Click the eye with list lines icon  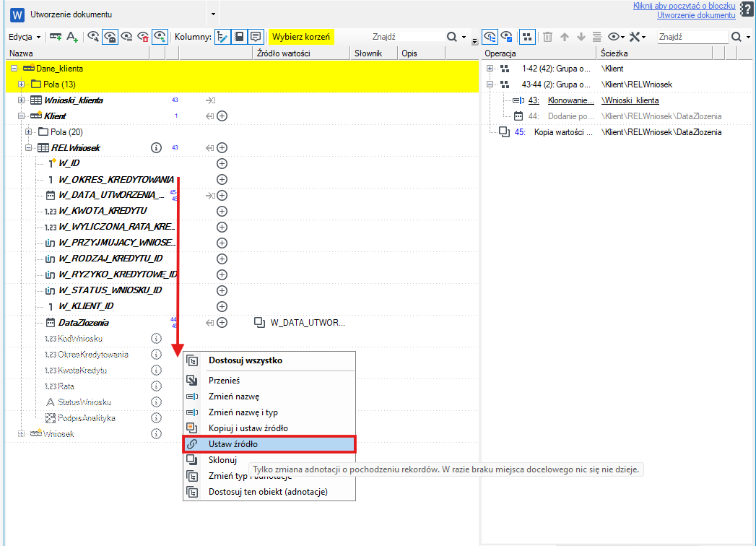pyautogui.click(x=127, y=37)
